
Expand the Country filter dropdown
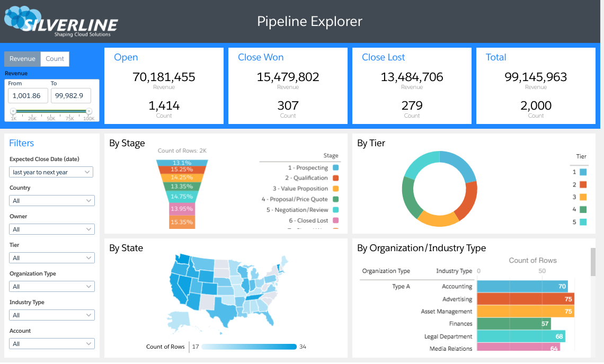[51, 201]
